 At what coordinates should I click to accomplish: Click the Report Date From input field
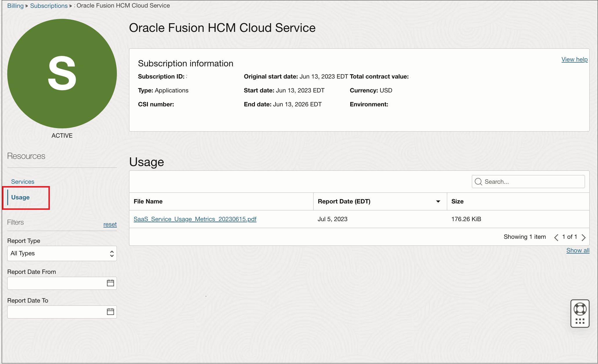pyautogui.click(x=57, y=283)
